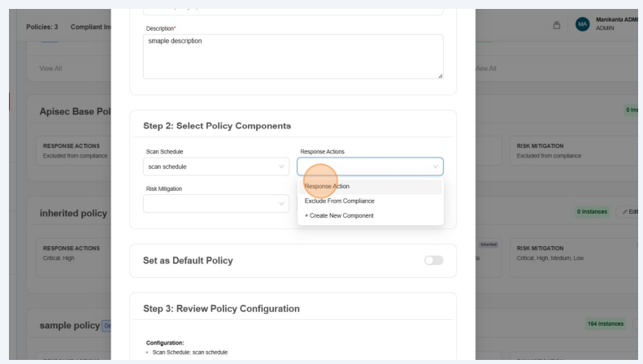Click the 0 Instances badge on inherited policy

(592, 212)
